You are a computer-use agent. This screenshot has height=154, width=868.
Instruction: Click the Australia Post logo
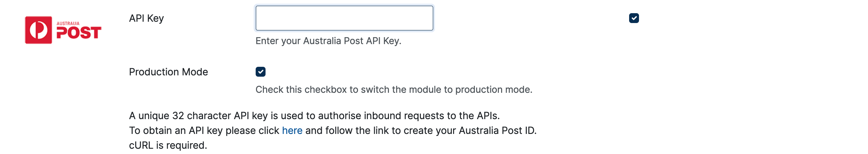[x=63, y=30]
